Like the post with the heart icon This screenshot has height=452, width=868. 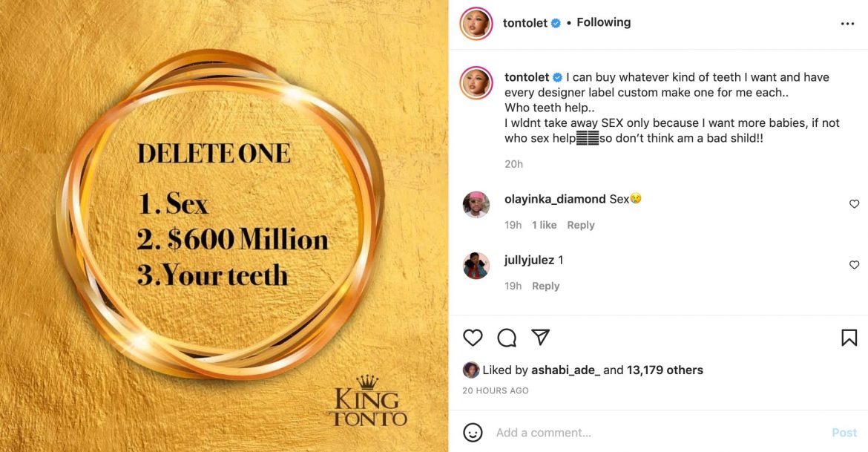473,338
